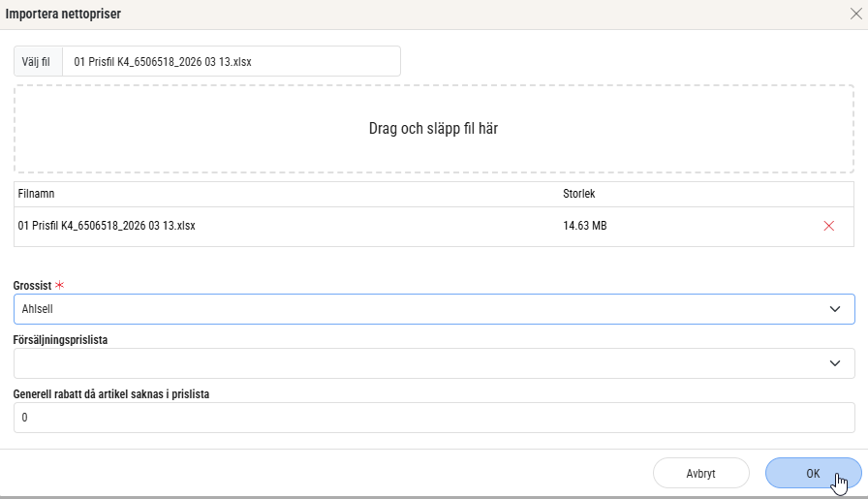Click the Filnamn column header
Viewport: 868px width, 499px height.
38,194
